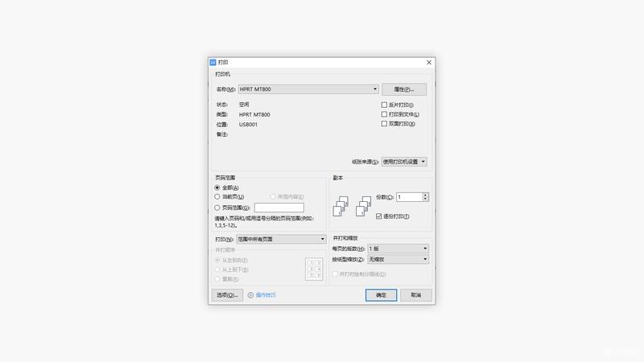This screenshot has height=362, width=644.
Task: Click the play icon beside 操作技巧
Action: point(250,295)
